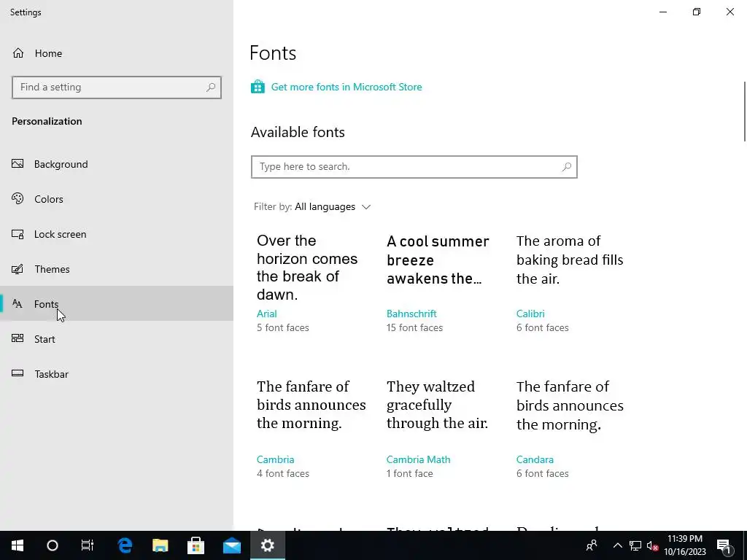
Task: Click the Background picture icon
Action: (18, 164)
